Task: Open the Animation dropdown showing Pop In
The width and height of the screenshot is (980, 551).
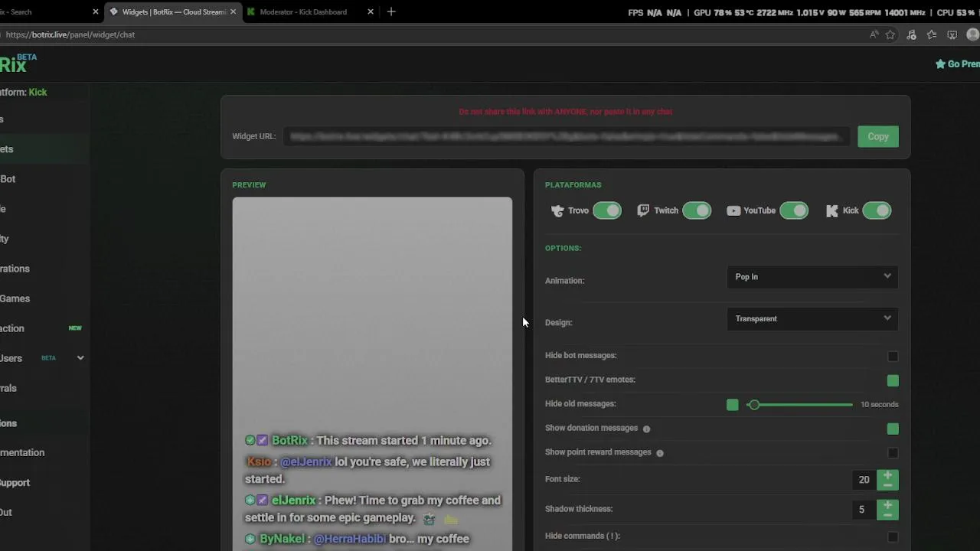Action: click(x=812, y=277)
